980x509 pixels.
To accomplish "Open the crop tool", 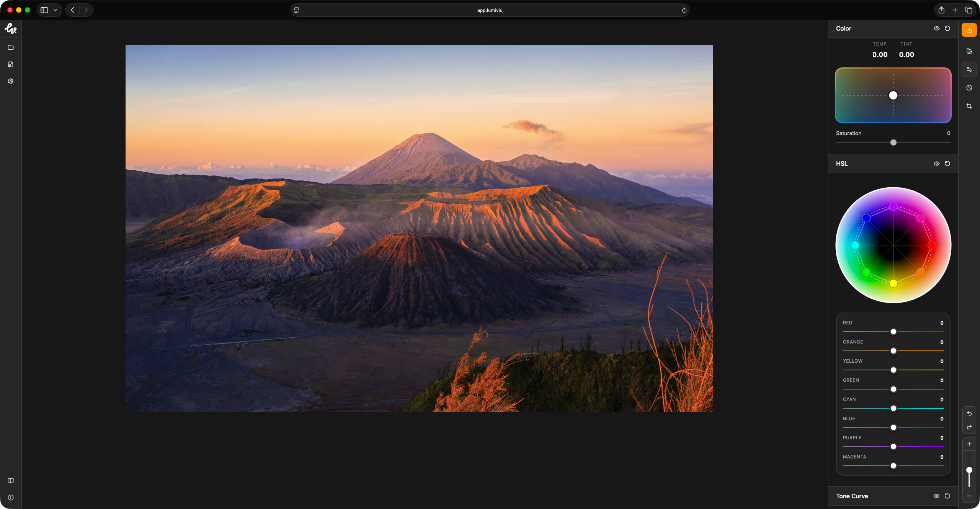I will [969, 106].
